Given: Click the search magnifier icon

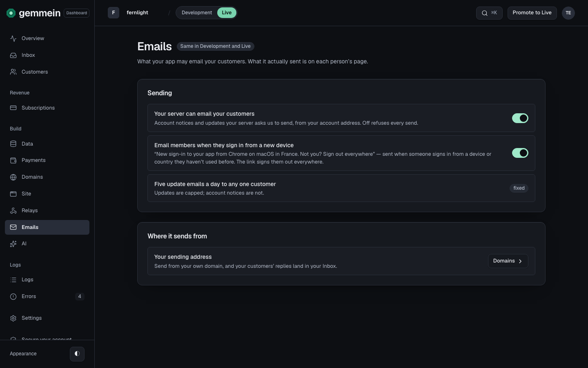Looking at the screenshot, I should click(x=484, y=13).
